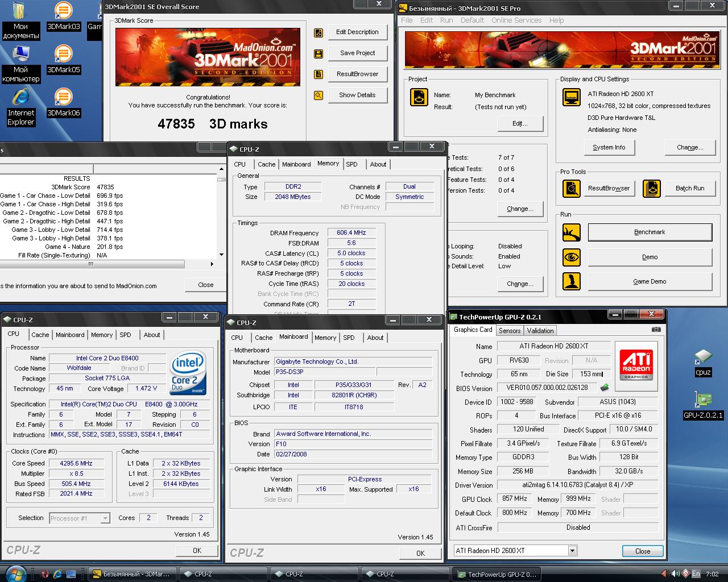The width and height of the screenshot is (728, 582).
Task: Select the GPU-Z.0.2.1 desktop icon
Action: 703,406
